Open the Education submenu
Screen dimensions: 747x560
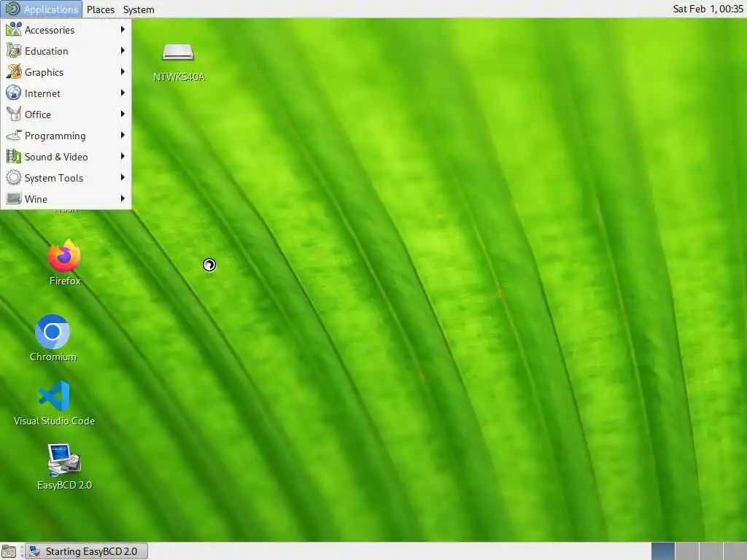66,51
